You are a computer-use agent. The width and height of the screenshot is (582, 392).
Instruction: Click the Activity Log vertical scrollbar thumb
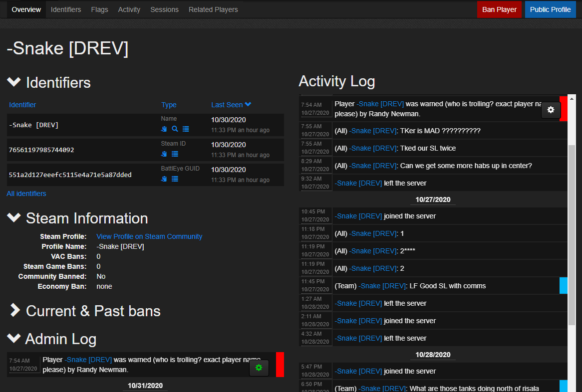coord(572,235)
